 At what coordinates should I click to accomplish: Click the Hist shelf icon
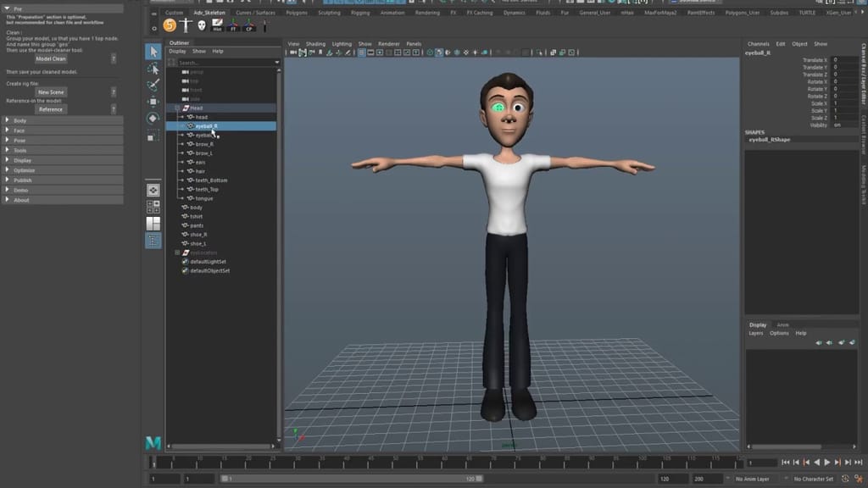pyautogui.click(x=217, y=25)
